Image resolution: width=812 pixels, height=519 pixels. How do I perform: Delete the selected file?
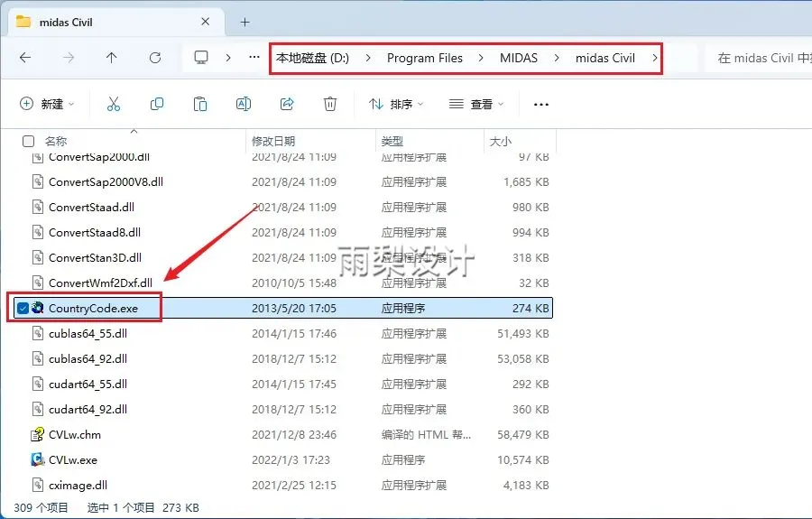pos(330,104)
